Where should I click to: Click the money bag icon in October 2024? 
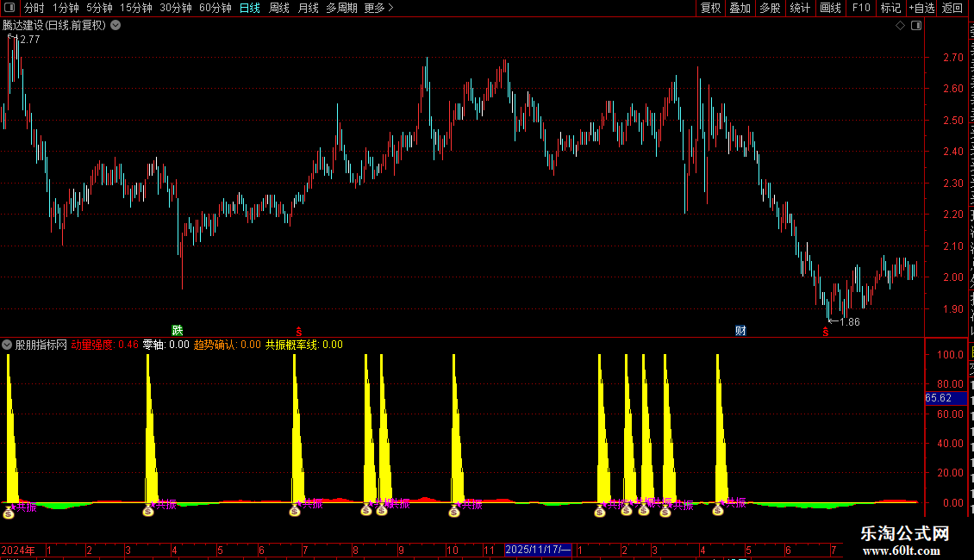point(454,511)
